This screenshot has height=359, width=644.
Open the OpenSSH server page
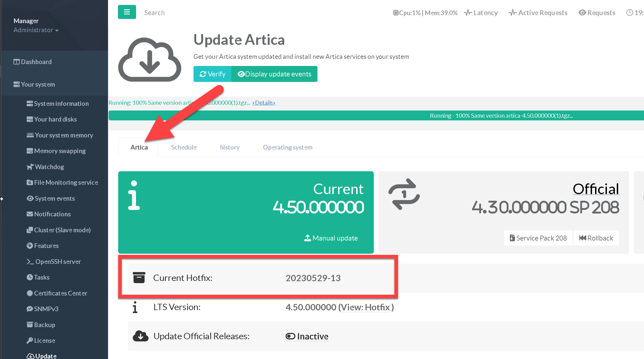pos(58,262)
